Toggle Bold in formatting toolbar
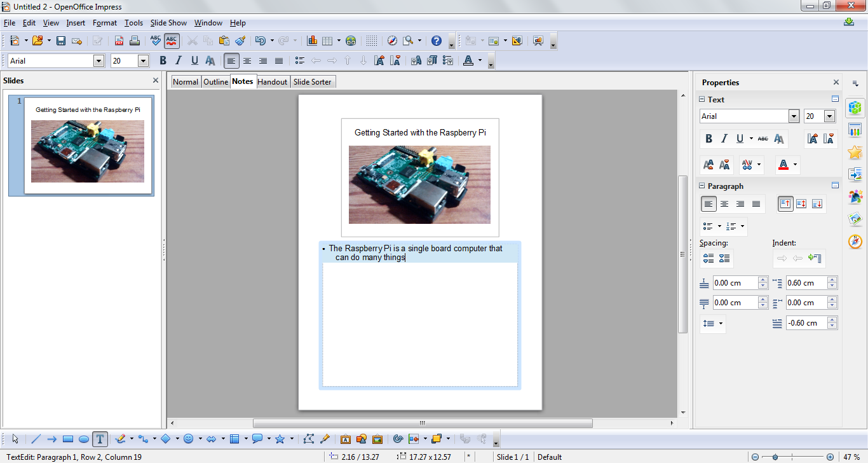 tap(163, 60)
